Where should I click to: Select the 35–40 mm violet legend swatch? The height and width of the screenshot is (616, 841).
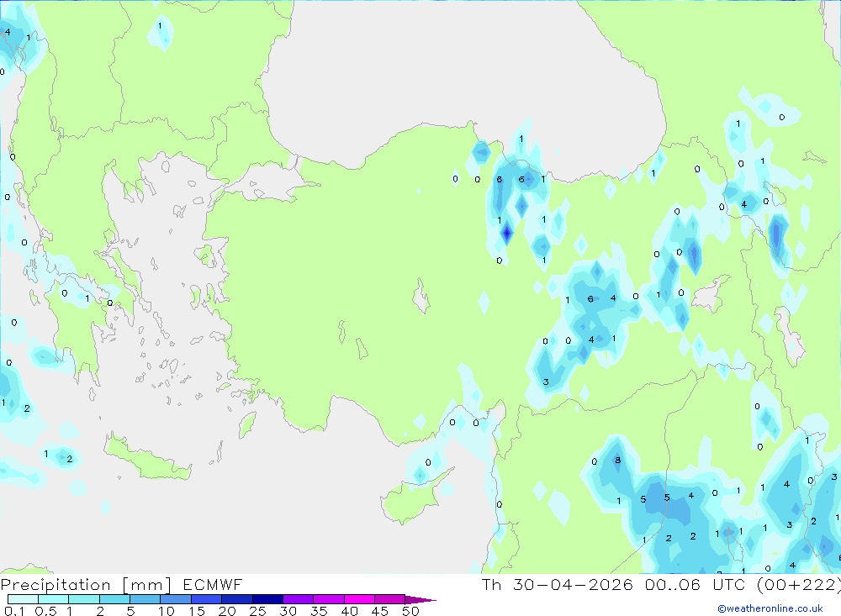click(x=328, y=599)
